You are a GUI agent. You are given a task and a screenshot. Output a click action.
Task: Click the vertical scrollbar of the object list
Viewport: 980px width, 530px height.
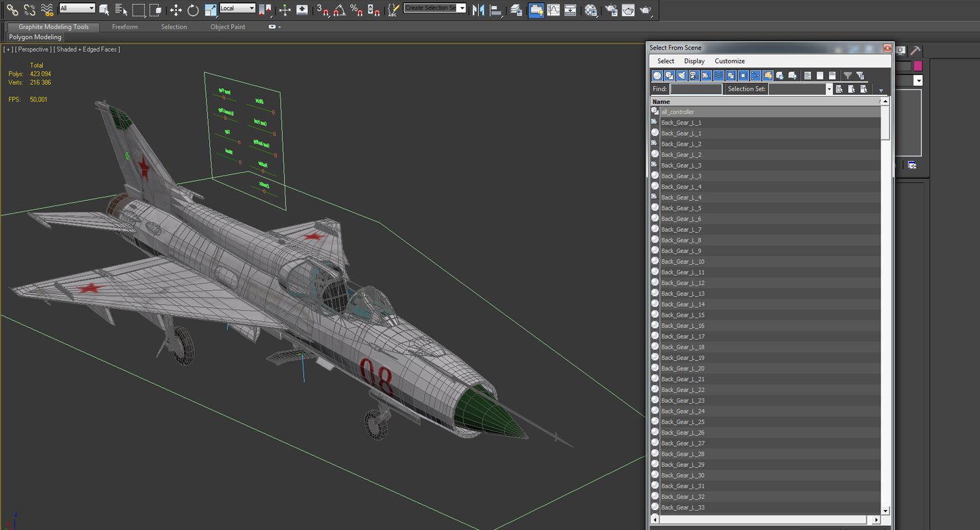(885, 306)
